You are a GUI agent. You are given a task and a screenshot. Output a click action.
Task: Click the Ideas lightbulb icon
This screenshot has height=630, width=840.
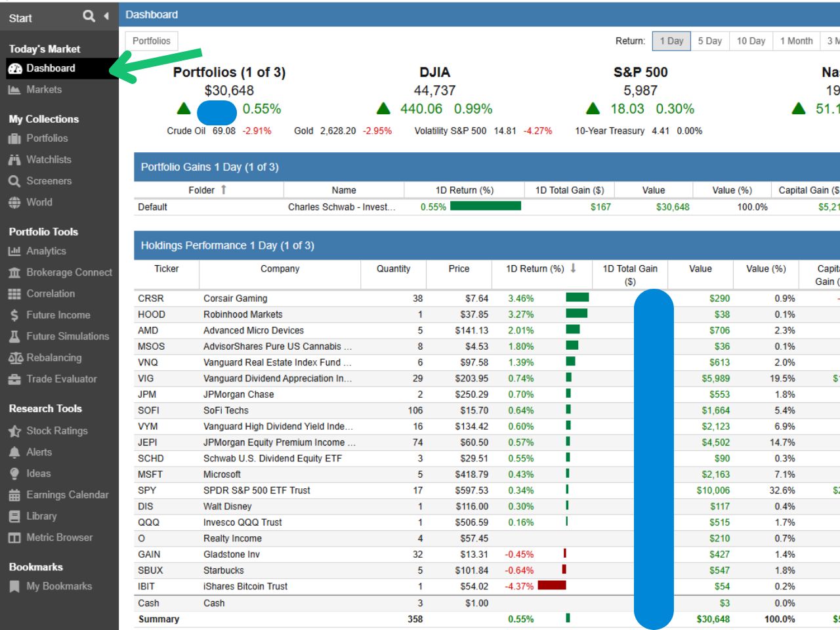tap(15, 473)
